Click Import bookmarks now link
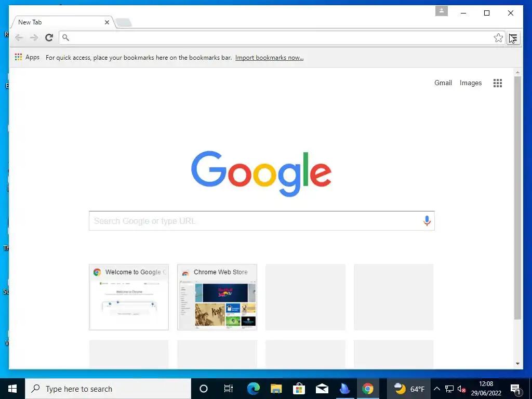This screenshot has height=399, width=532. click(270, 58)
